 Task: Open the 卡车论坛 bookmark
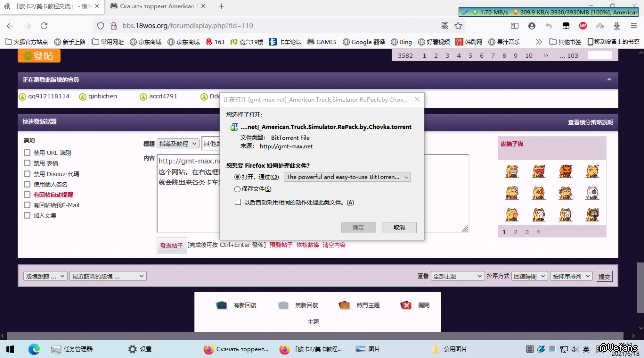[x=285, y=42]
